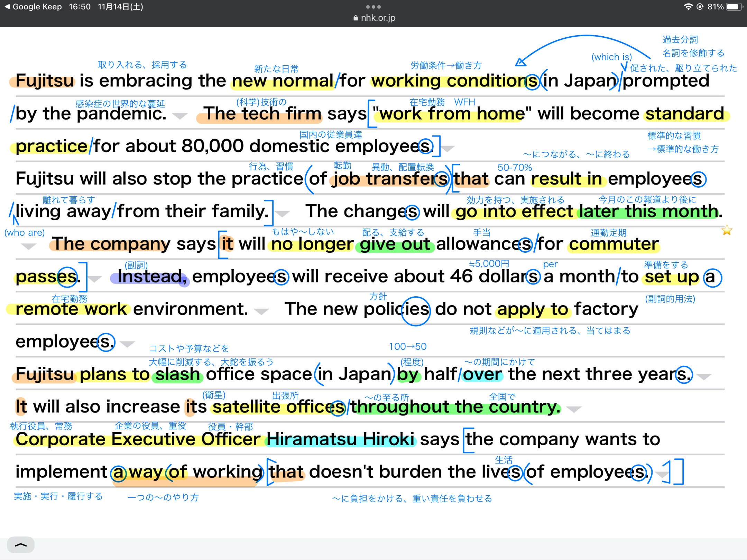This screenshot has height=560, width=747.
Task: Select the highlighted phrase "set up"
Action: point(672,277)
